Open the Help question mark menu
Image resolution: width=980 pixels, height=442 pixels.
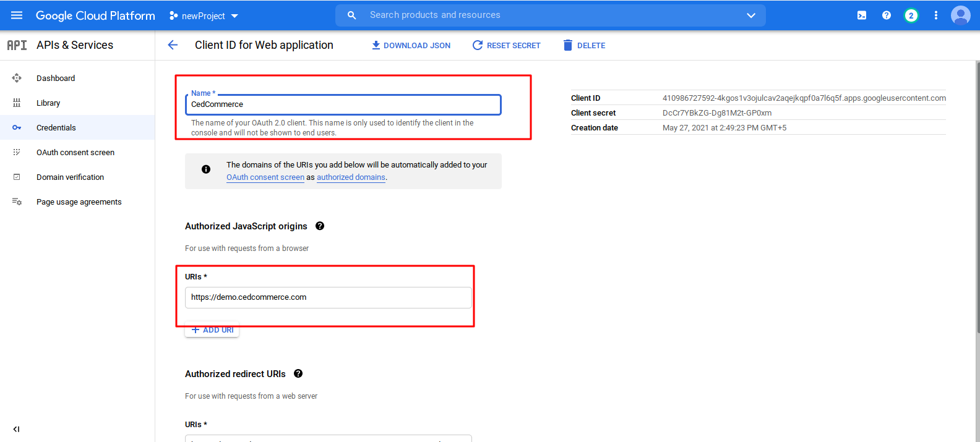(887, 15)
